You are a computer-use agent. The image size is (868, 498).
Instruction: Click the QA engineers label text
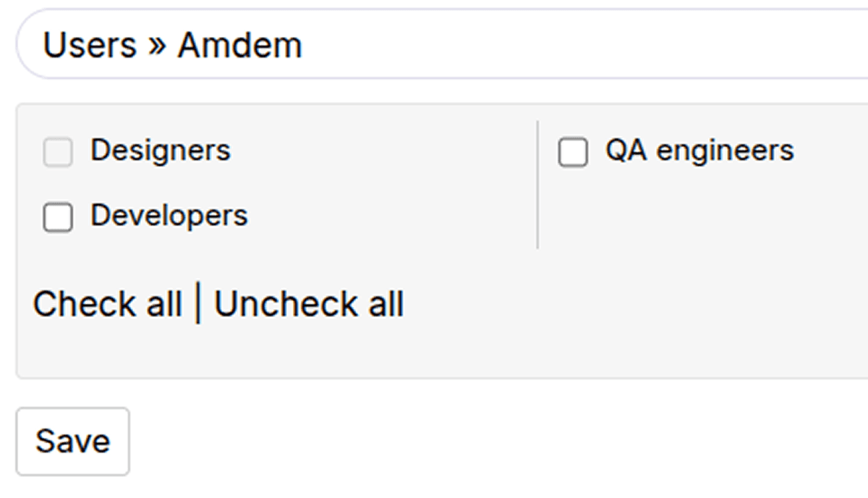point(699,151)
